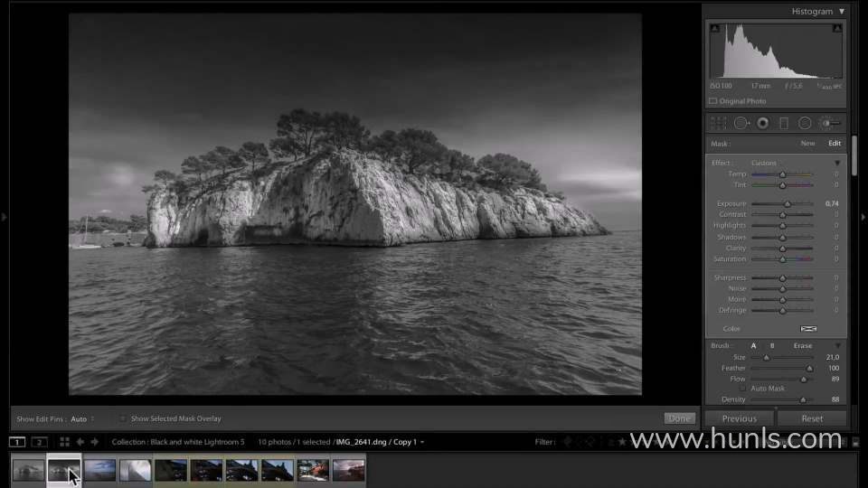Go back with the left arrow

(80, 442)
